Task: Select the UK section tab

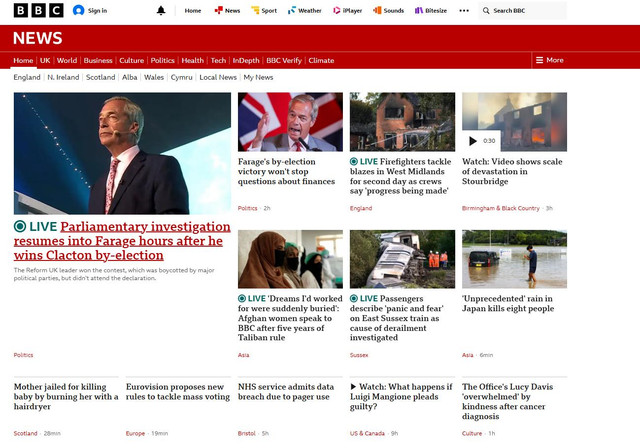Action: (x=45, y=60)
